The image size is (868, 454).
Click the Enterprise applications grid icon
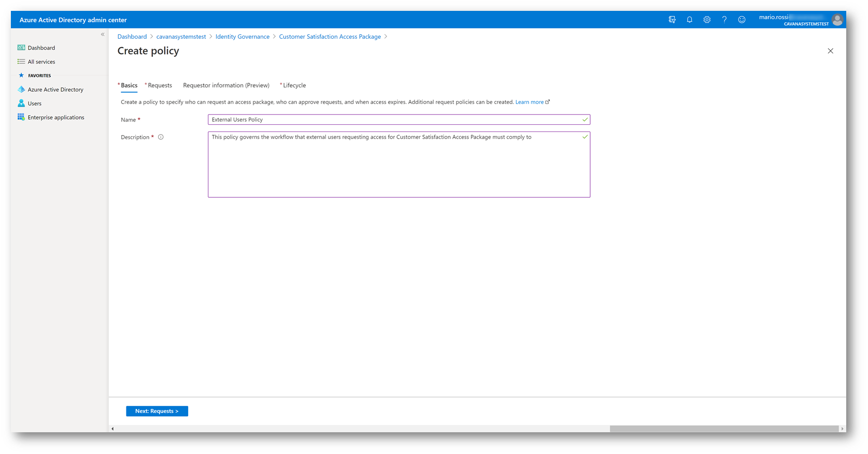[21, 117]
